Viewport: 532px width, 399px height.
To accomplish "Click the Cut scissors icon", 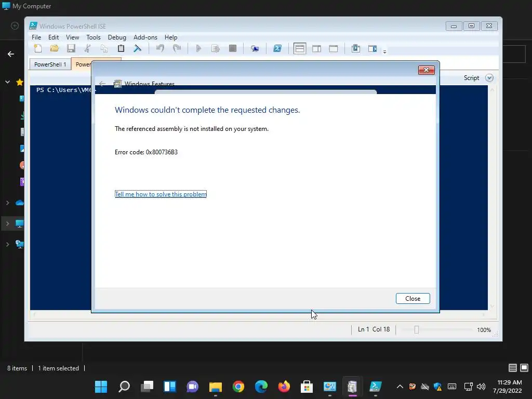I will pyautogui.click(x=87, y=48).
